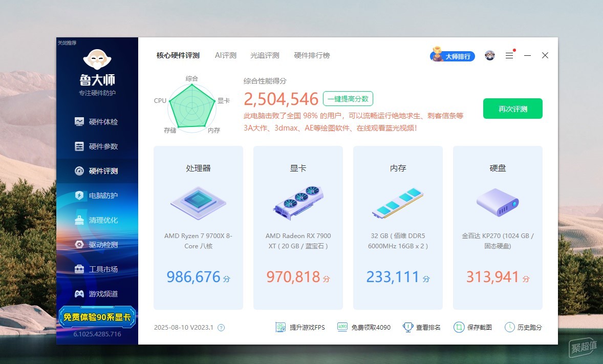Select 硬件评测 sidebar item
The width and height of the screenshot is (603, 364).
tap(97, 171)
